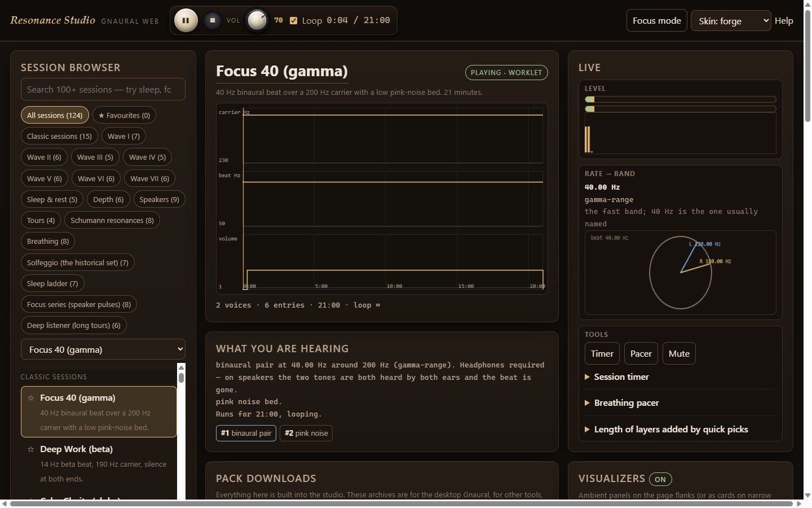
Task: Click the PLAYING · WORKLET status badge
Action: [x=506, y=72]
